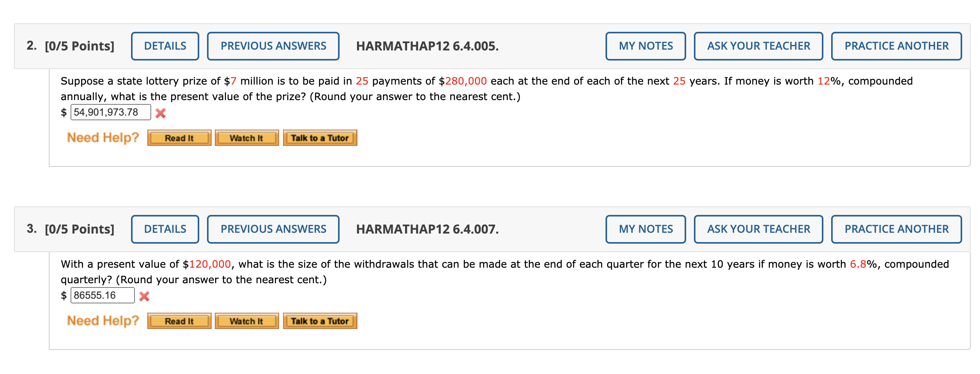Open DETAILS for problem 6.4.005
The height and width of the screenshot is (374, 980).
165,46
